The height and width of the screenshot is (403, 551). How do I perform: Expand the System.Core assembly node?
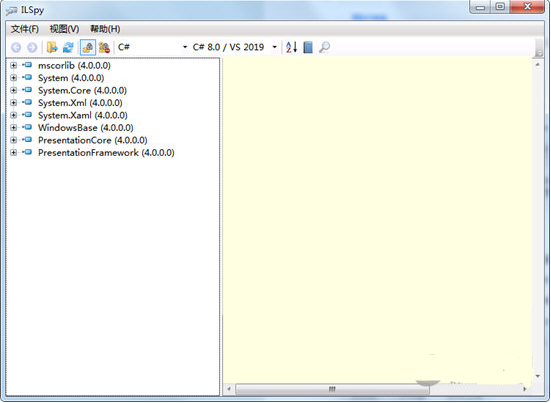14,90
